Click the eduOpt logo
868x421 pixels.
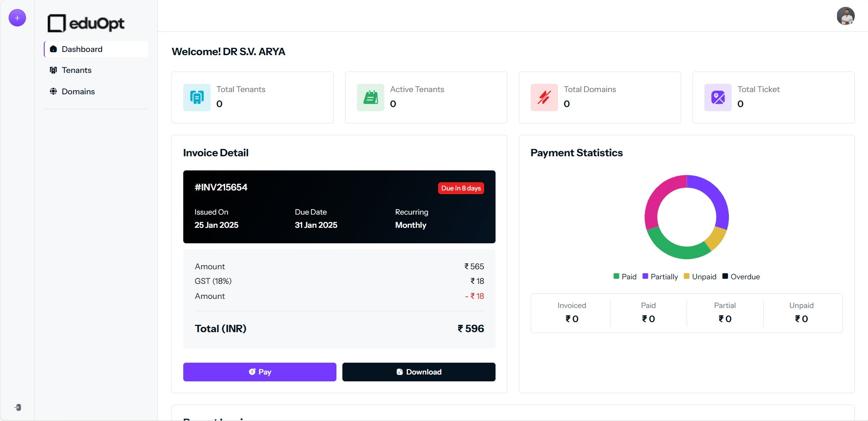[x=86, y=23]
